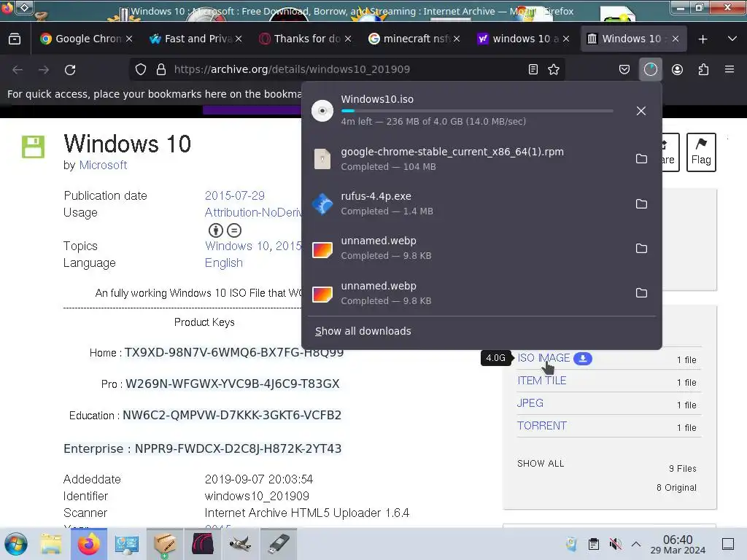Show first unnamed.webp in folder
This screenshot has width=747, height=560.
click(x=641, y=249)
